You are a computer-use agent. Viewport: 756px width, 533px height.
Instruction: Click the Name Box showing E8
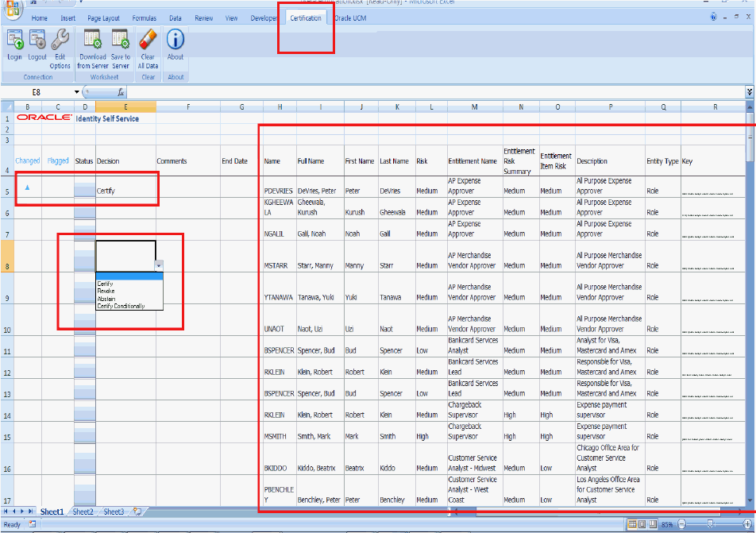click(x=37, y=92)
